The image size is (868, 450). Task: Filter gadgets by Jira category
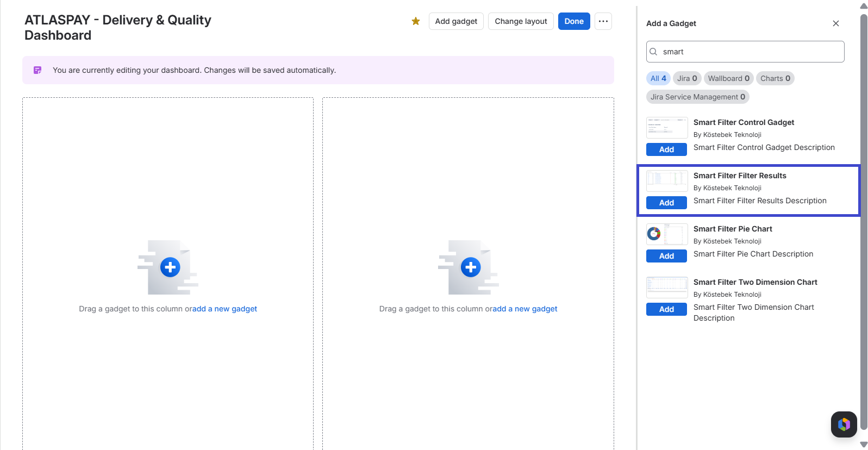(x=687, y=78)
